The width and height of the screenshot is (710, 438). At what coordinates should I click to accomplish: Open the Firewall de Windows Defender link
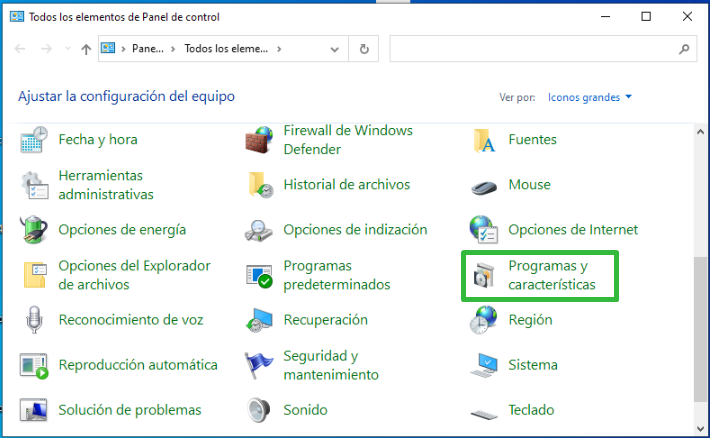click(348, 140)
